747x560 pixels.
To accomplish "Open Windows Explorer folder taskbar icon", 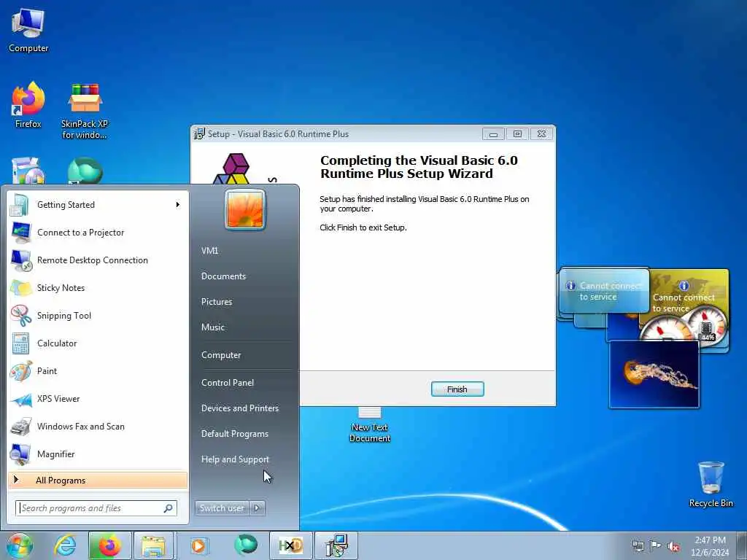I will click(153, 545).
